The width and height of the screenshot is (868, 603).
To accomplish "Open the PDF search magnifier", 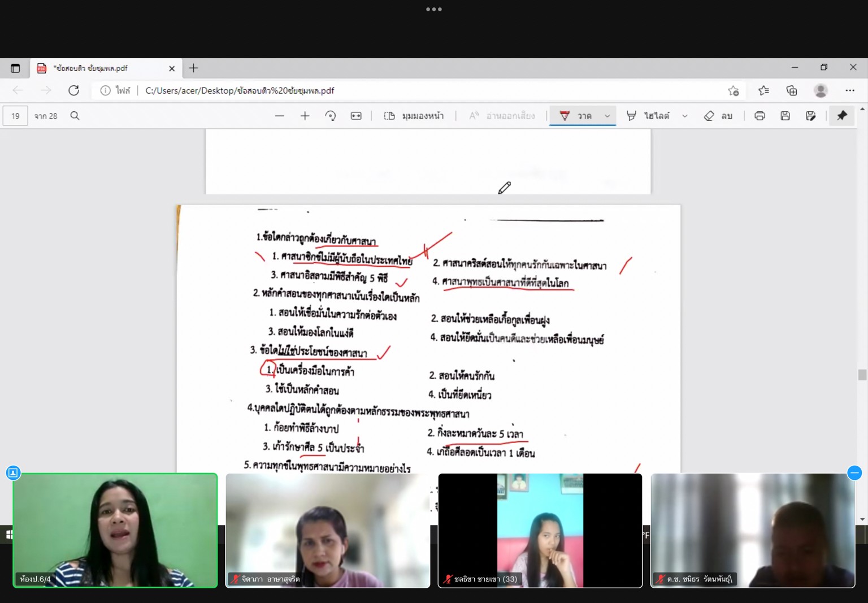I will coord(75,116).
